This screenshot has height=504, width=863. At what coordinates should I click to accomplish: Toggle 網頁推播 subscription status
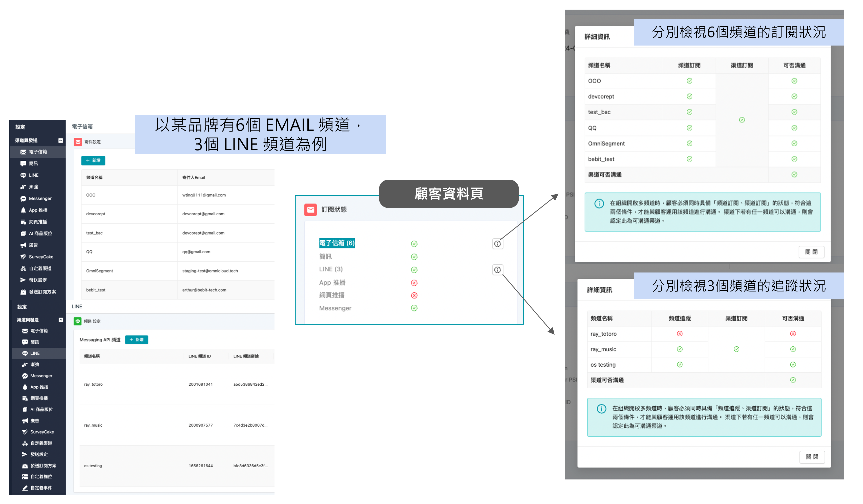[414, 295]
